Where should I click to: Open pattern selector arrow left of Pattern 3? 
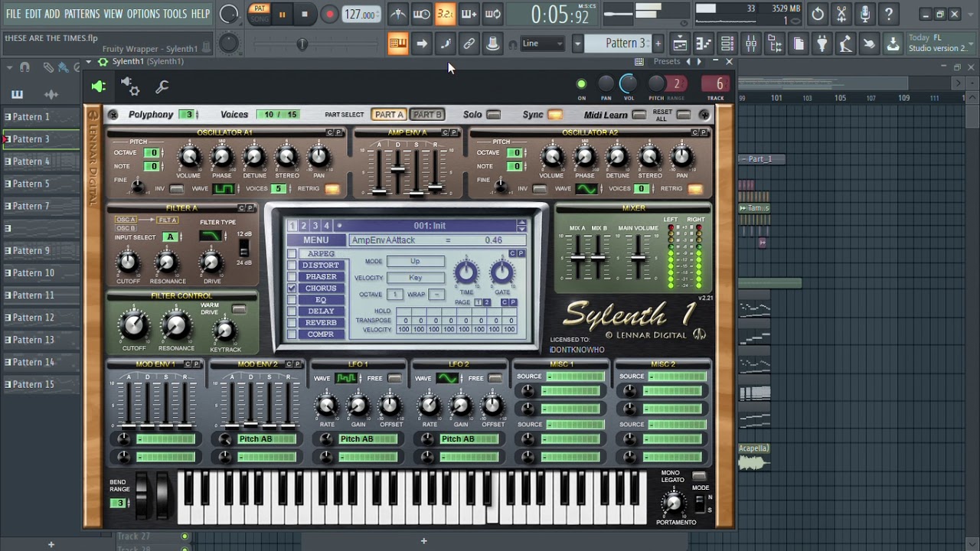click(x=578, y=44)
